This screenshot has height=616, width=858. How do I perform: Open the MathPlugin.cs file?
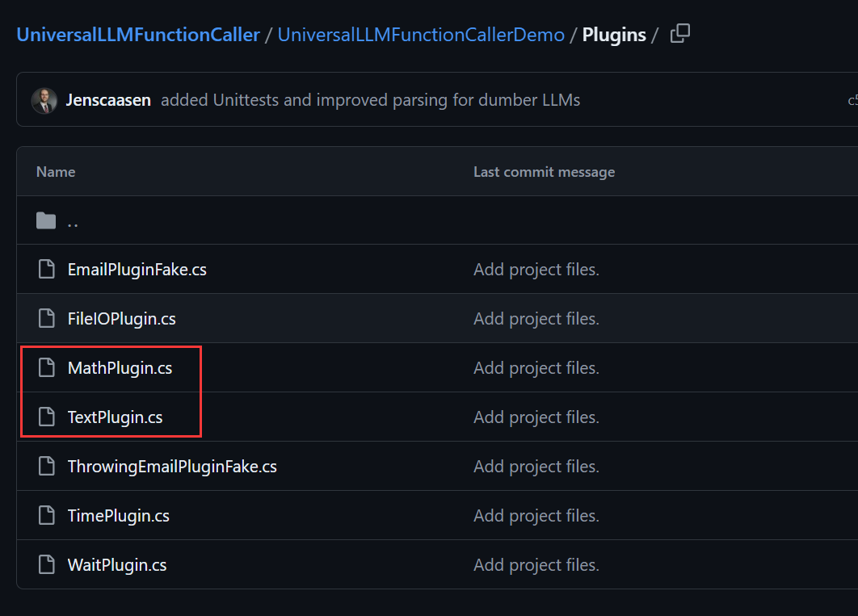[x=120, y=368]
